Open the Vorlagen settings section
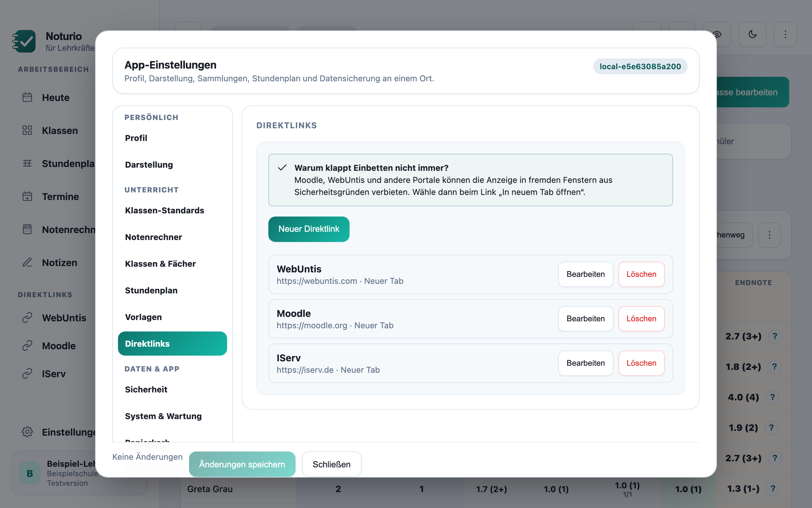Viewport: 812px width, 508px height. [x=173, y=317]
